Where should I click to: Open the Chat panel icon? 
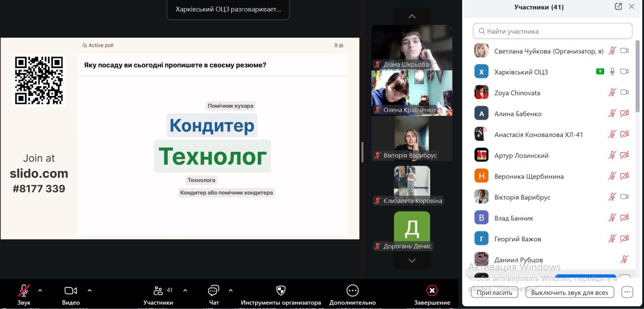[213, 290]
